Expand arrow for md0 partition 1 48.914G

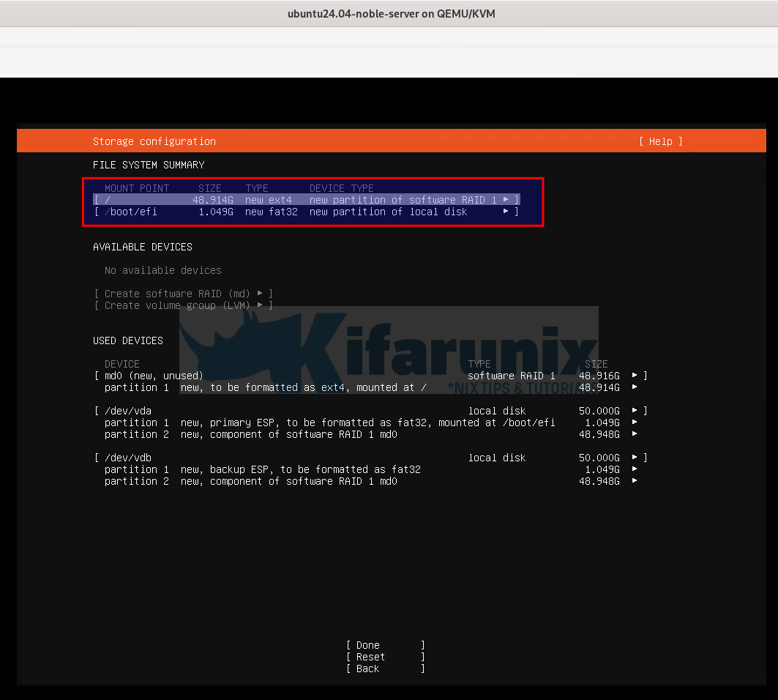click(x=635, y=387)
